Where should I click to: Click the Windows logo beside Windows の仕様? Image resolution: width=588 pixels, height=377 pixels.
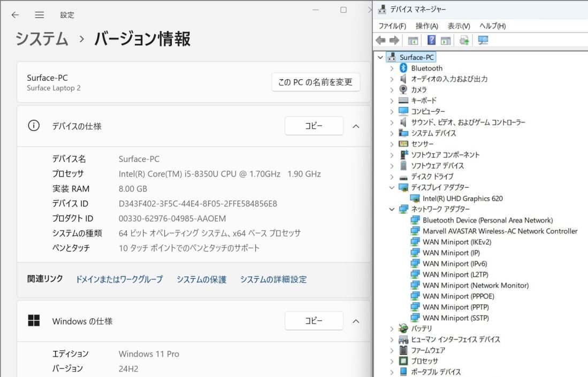(x=34, y=320)
